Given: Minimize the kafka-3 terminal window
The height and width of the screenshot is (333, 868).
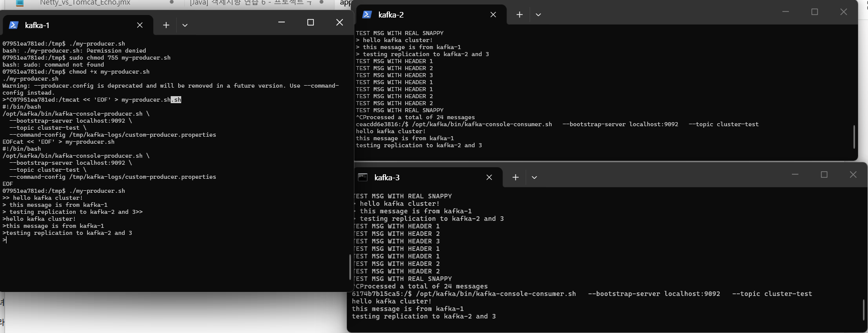Looking at the screenshot, I should pyautogui.click(x=795, y=174).
